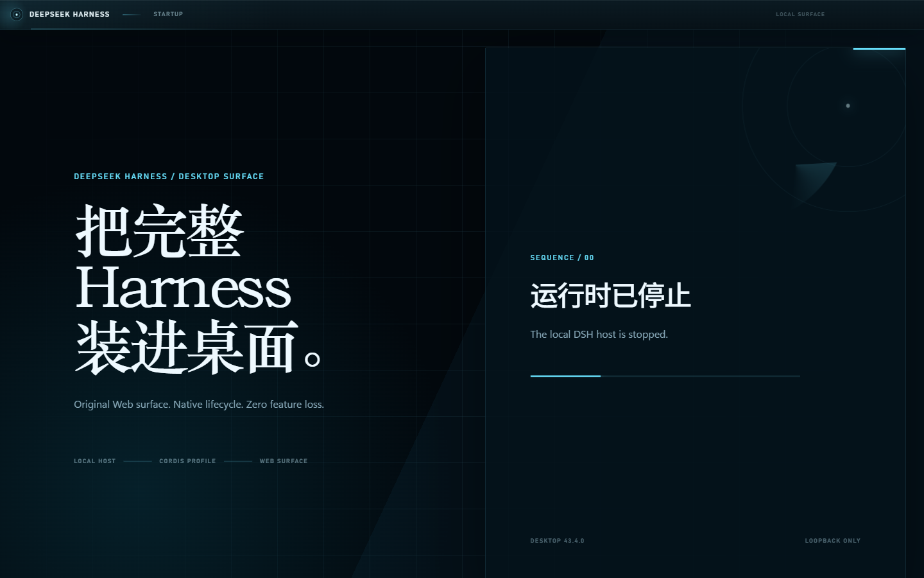Click the 运行时已停止 status heading

click(x=610, y=295)
